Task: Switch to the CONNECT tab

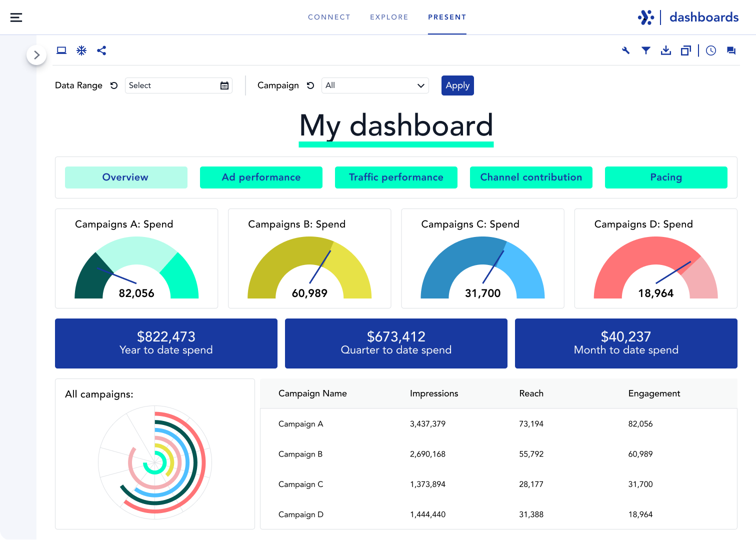Action: point(329,17)
